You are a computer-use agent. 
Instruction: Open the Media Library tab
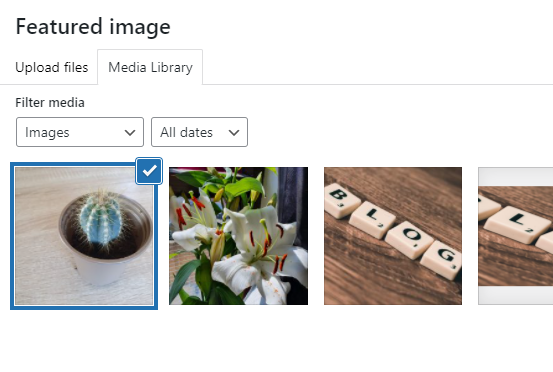tap(150, 67)
